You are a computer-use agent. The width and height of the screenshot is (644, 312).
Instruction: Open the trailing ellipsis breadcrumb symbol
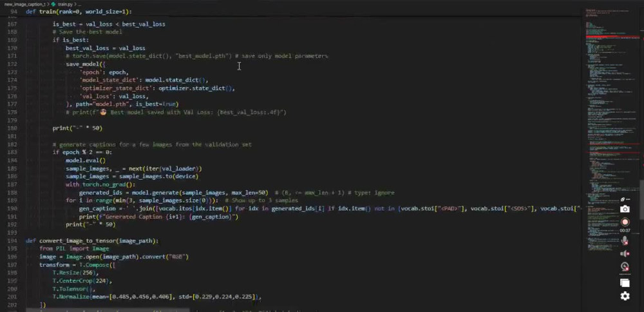coord(79,4)
